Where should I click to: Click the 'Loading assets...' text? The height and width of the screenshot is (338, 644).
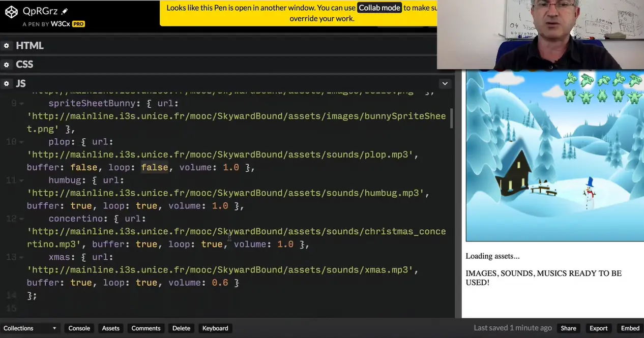coord(492,256)
